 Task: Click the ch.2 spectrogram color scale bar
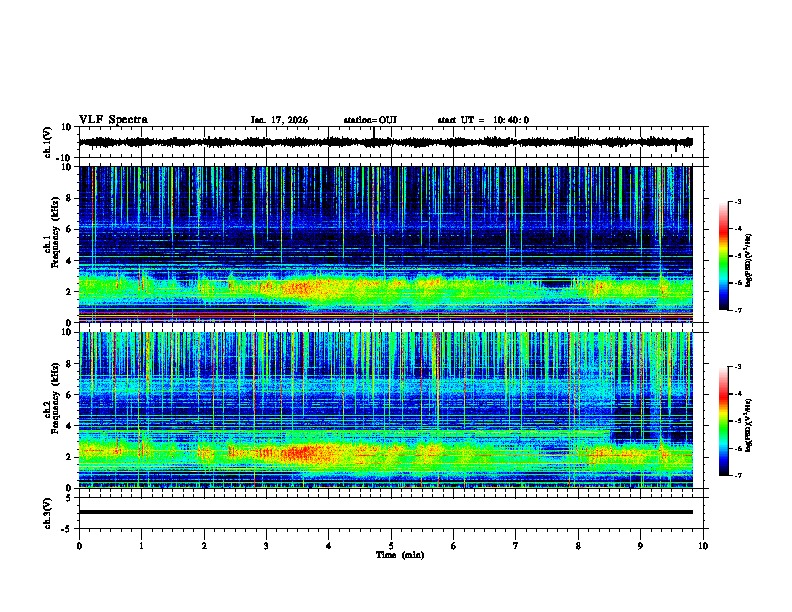[x=723, y=421]
